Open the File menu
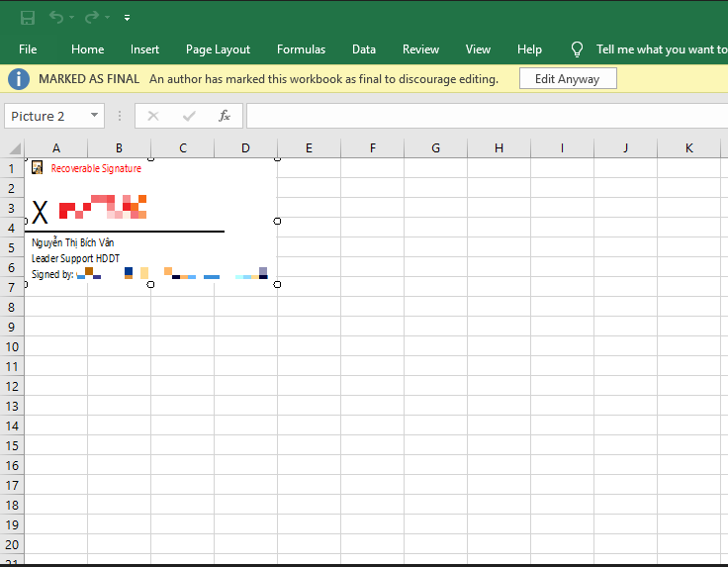728x567 pixels. point(28,49)
